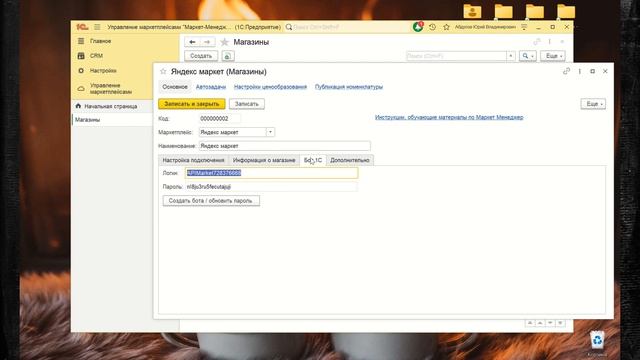Open Публикация номенклатуры tab
Viewport: 640px width, 360px height.
pos(349,87)
